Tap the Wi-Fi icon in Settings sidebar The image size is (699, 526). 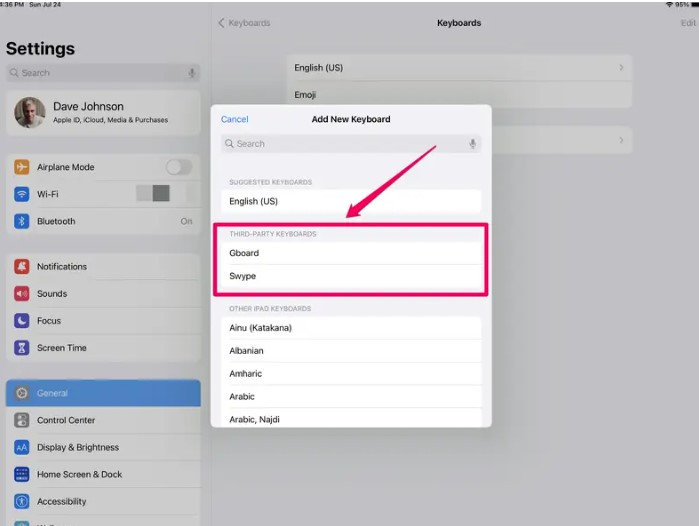(x=21, y=194)
